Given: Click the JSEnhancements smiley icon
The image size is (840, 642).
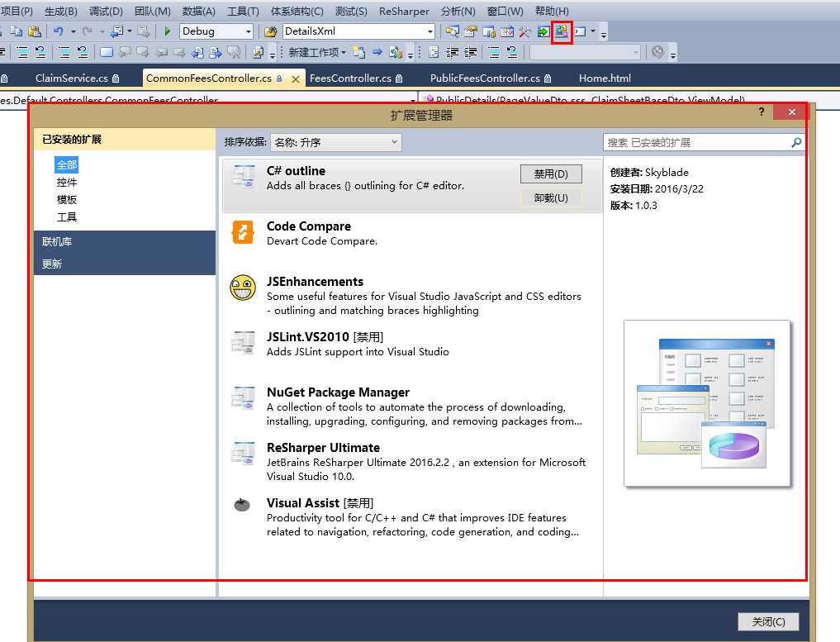Looking at the screenshot, I should point(243,288).
